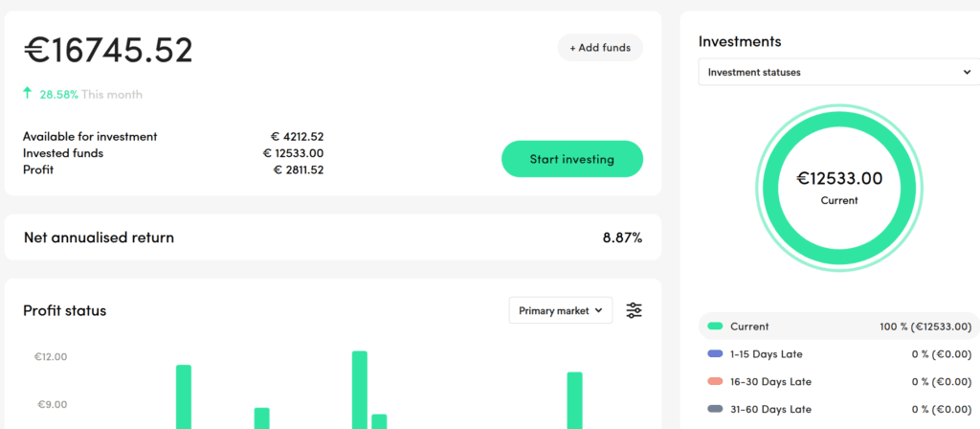This screenshot has height=429, width=980.
Task: Click the €12.00 axis label
Action: click(x=51, y=357)
